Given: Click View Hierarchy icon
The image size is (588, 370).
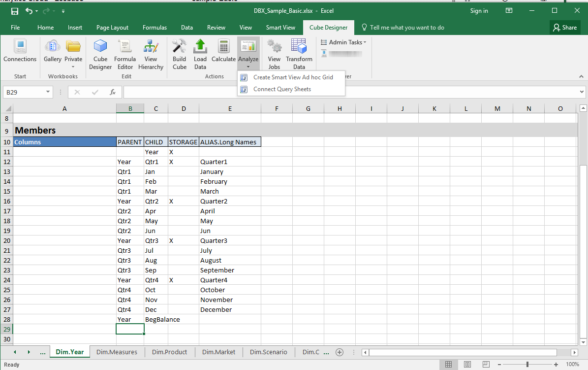Looking at the screenshot, I should click(151, 55).
